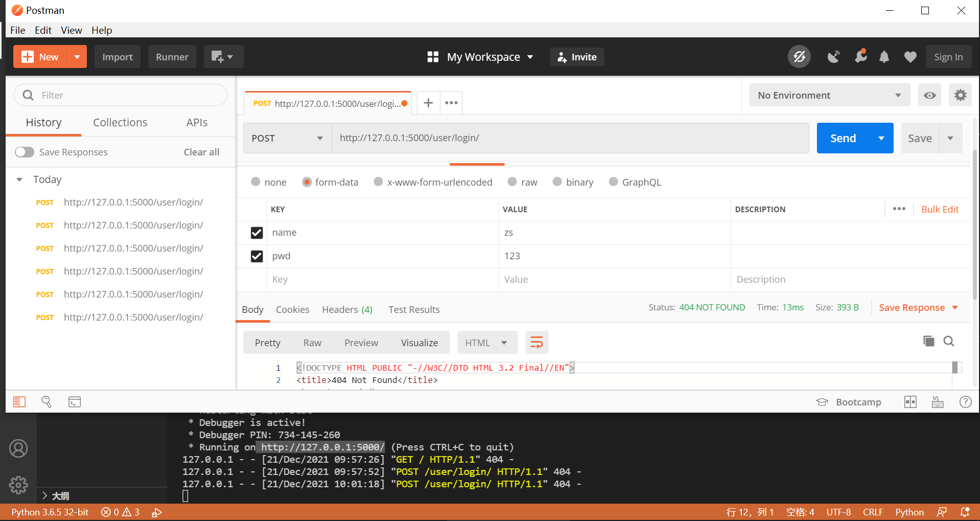
Task: Select the form-data body type
Action: point(307,182)
